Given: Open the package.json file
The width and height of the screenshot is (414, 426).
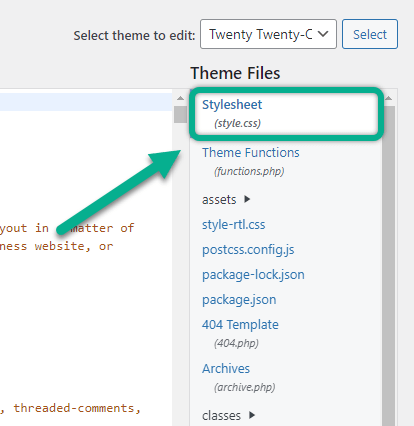Looking at the screenshot, I should click(x=239, y=300).
